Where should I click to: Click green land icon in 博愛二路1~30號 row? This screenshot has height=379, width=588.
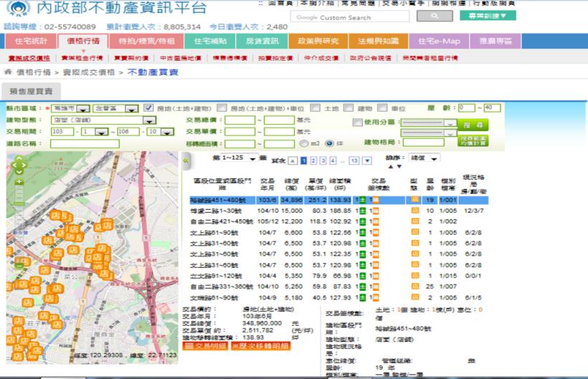click(363, 211)
